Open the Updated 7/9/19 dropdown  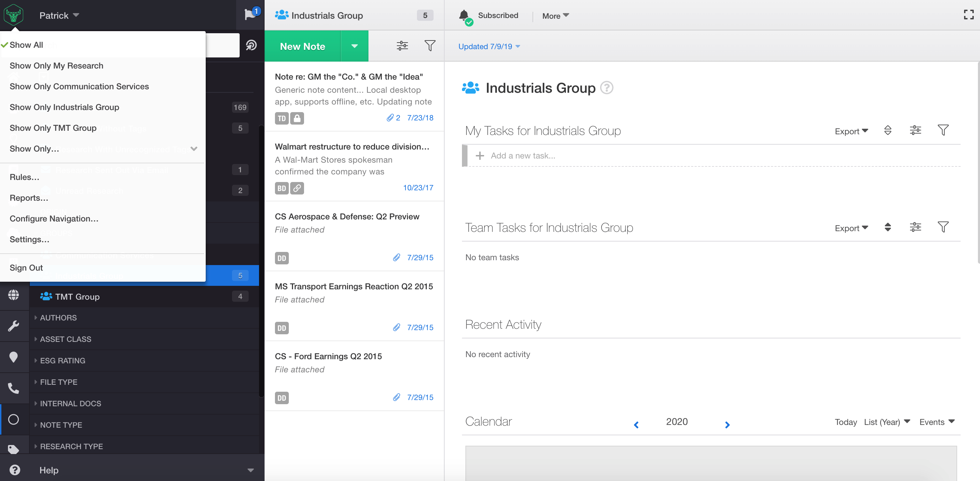pyautogui.click(x=489, y=46)
